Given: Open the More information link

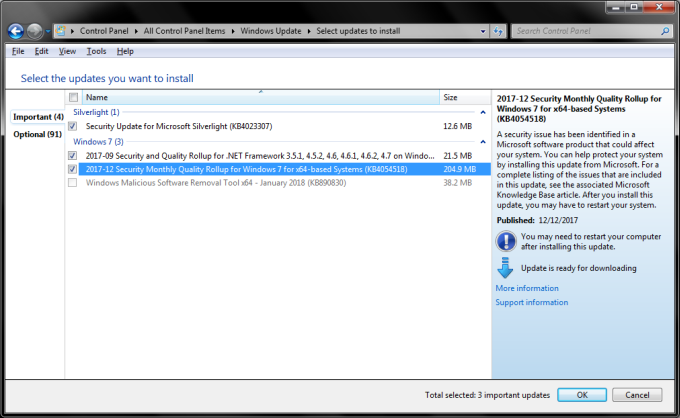Looking at the screenshot, I should 527,288.
